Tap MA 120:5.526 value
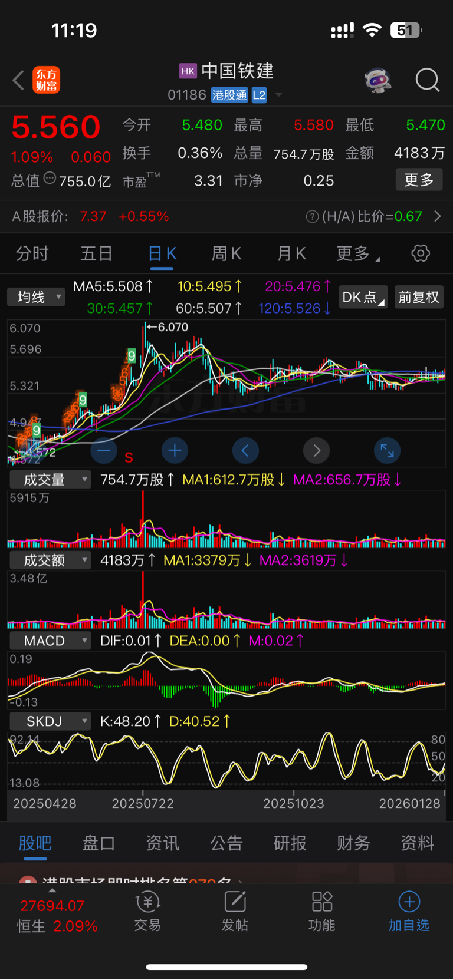The height and width of the screenshot is (980, 453). click(x=295, y=308)
